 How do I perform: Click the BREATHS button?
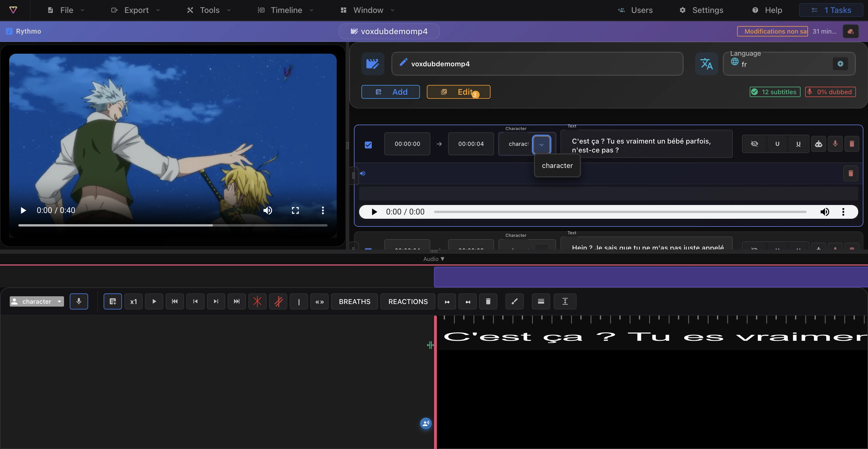click(354, 301)
